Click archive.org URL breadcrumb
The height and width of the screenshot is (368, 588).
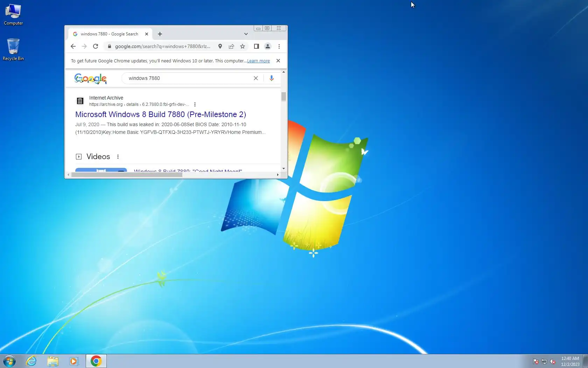click(x=139, y=104)
